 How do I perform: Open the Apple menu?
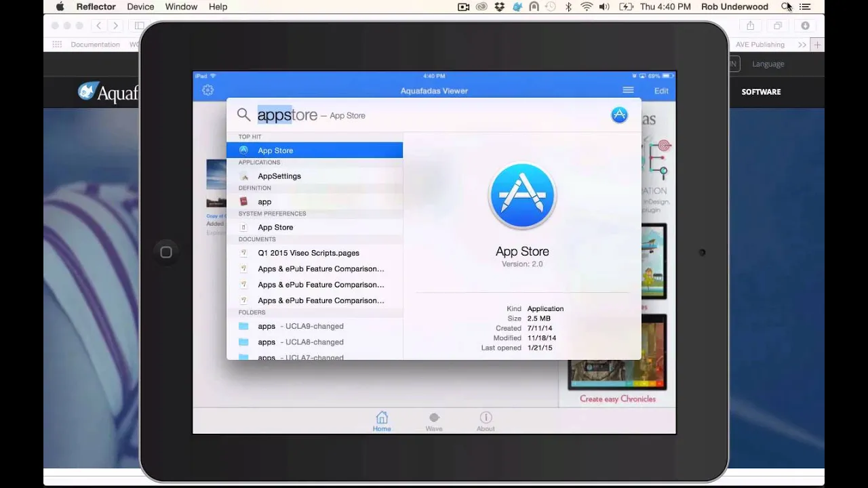(x=60, y=7)
